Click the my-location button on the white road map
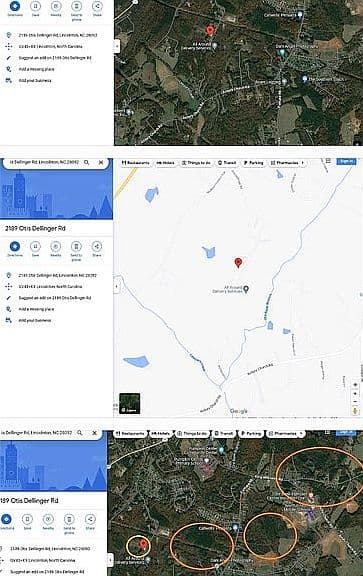Viewport: 363px width, 576px height. pos(355,385)
